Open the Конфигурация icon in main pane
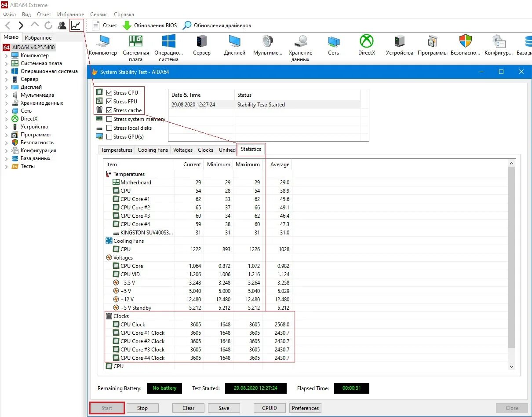 [499, 45]
